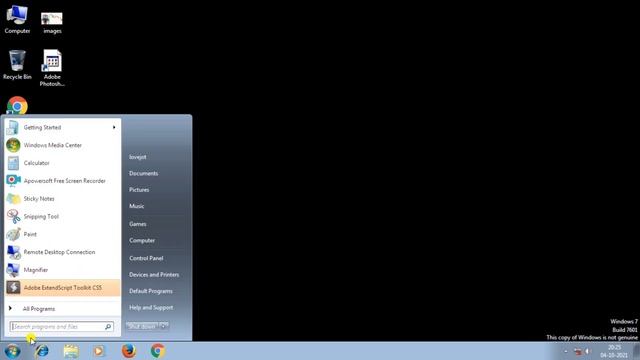
Task: Click the taskbar clock and date
Action: pyautogui.click(x=614, y=351)
